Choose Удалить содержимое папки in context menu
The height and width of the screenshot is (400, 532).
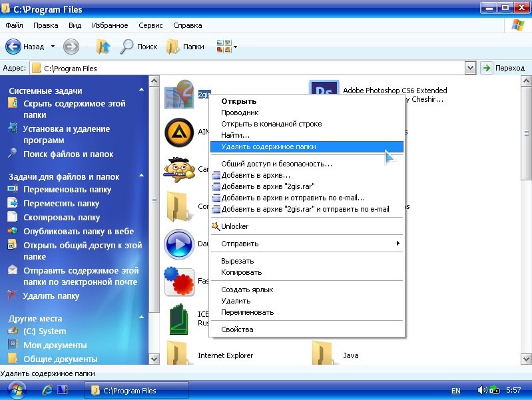tap(268, 146)
